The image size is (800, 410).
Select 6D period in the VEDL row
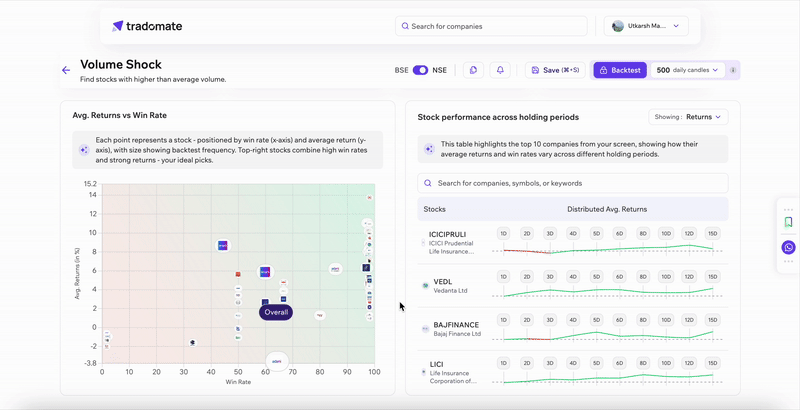(x=619, y=277)
